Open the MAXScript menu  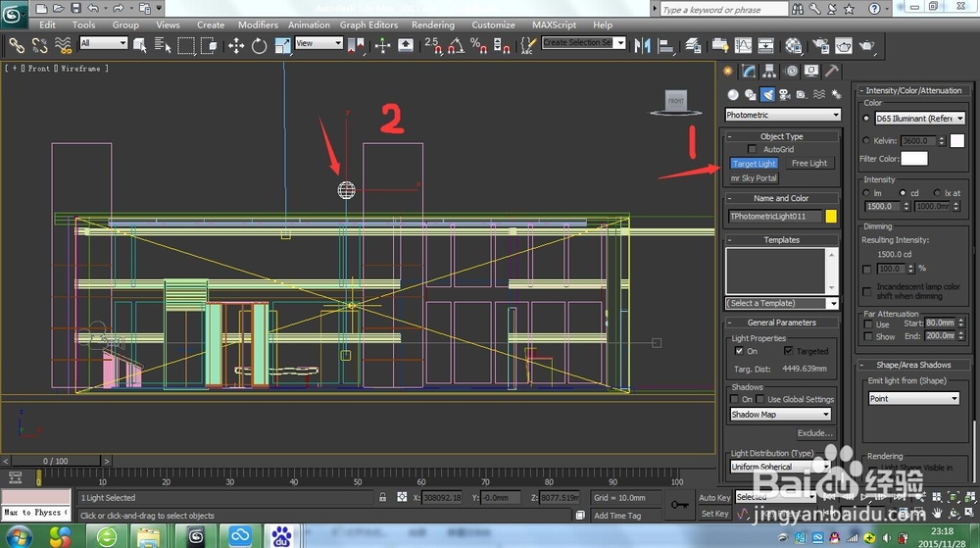[x=555, y=25]
